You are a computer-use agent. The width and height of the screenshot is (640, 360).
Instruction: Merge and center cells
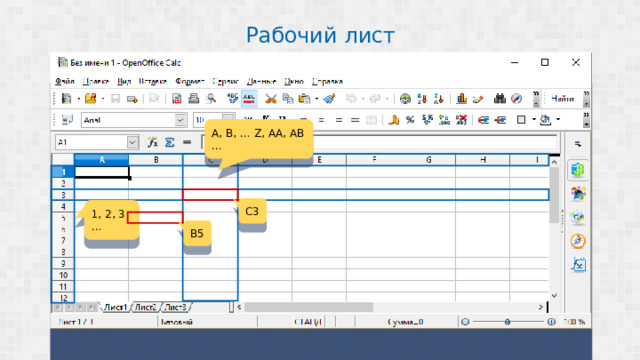(x=371, y=120)
